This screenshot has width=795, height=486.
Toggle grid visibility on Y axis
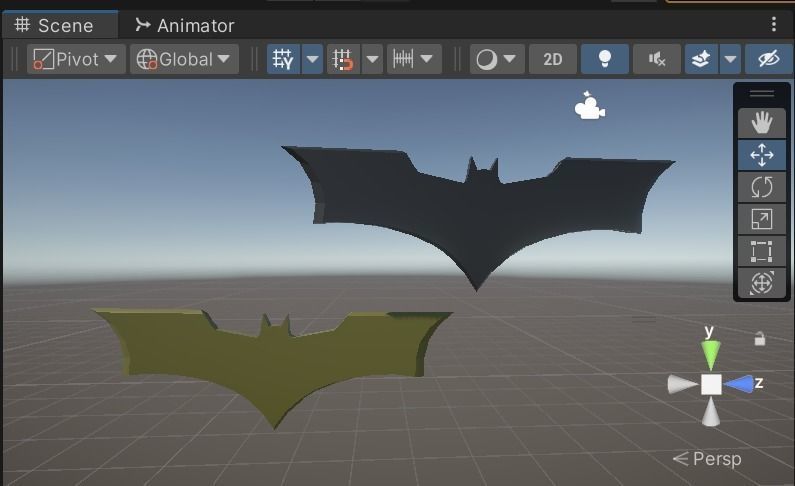[x=283, y=59]
